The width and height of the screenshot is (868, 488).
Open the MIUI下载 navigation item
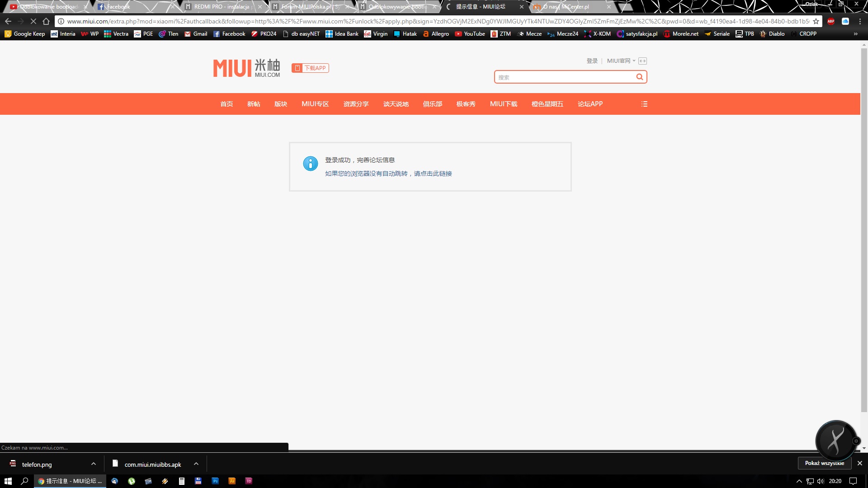[503, 104]
